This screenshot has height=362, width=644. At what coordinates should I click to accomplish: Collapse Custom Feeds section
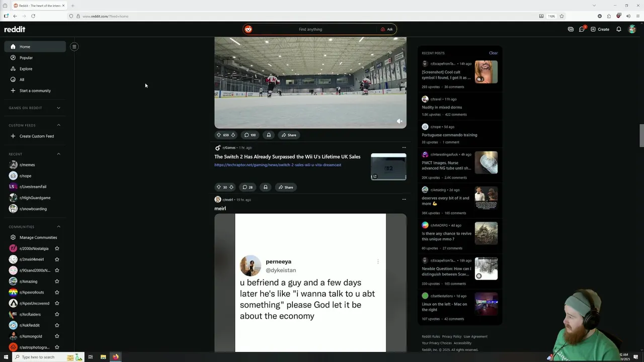click(58, 125)
